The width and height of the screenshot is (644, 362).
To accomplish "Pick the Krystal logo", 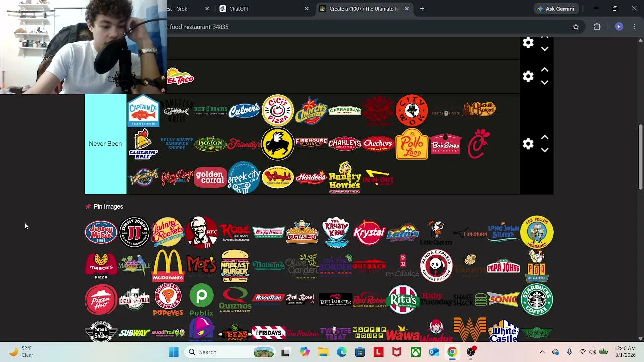I will (x=369, y=232).
